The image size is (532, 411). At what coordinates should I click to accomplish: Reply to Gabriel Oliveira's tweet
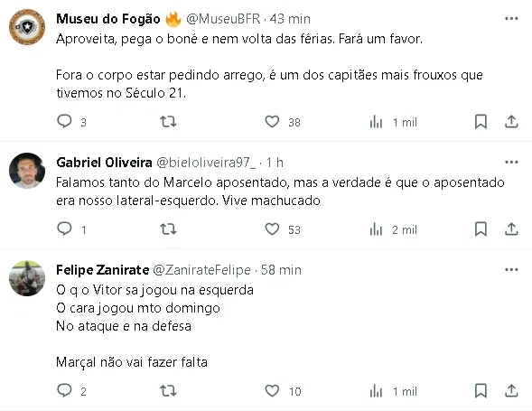[x=64, y=229]
